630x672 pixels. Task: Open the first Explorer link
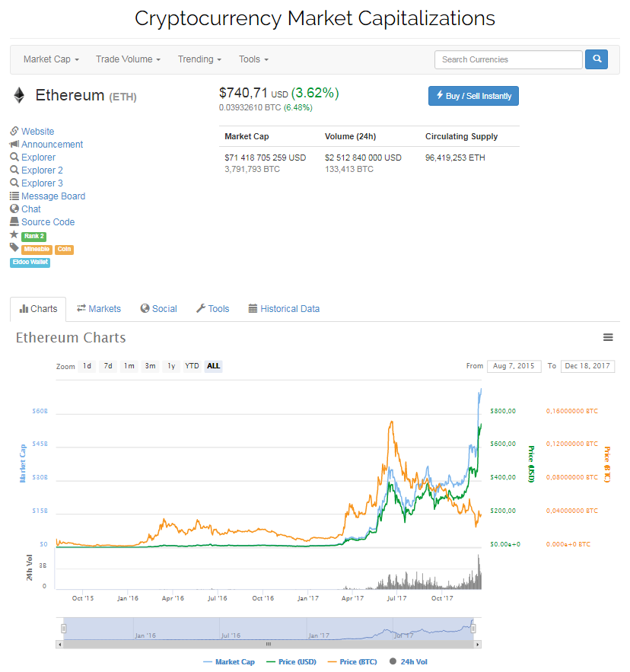pos(39,158)
